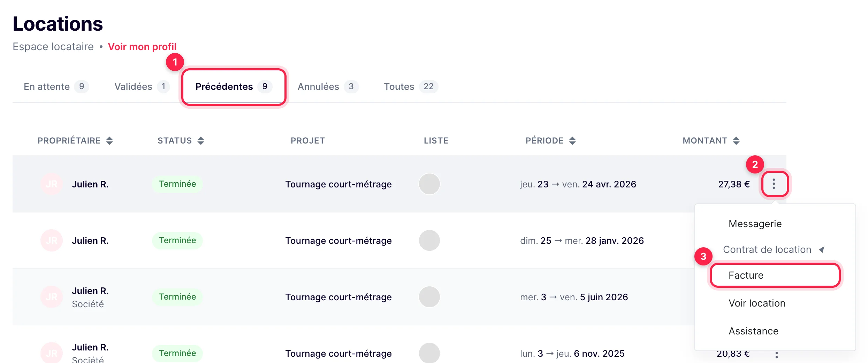Choose Messagerie from the dropdown menu
This screenshot has width=868, height=363.
pos(755,224)
